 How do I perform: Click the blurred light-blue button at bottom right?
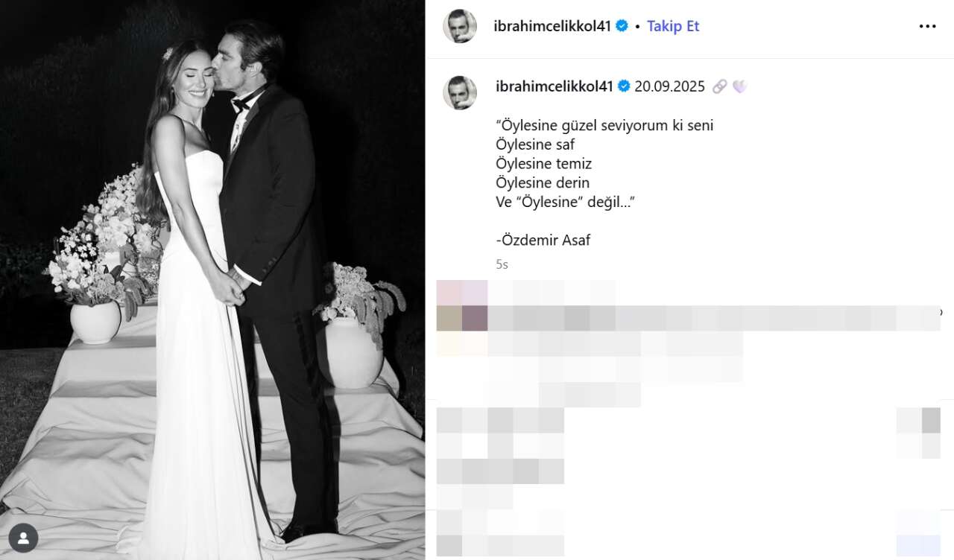coord(920,534)
